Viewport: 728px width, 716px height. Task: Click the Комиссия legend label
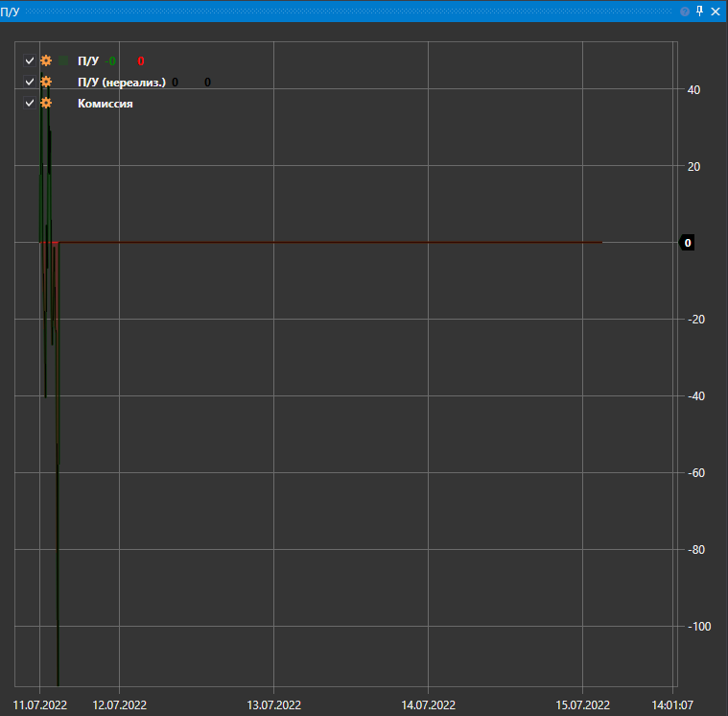[105, 104]
